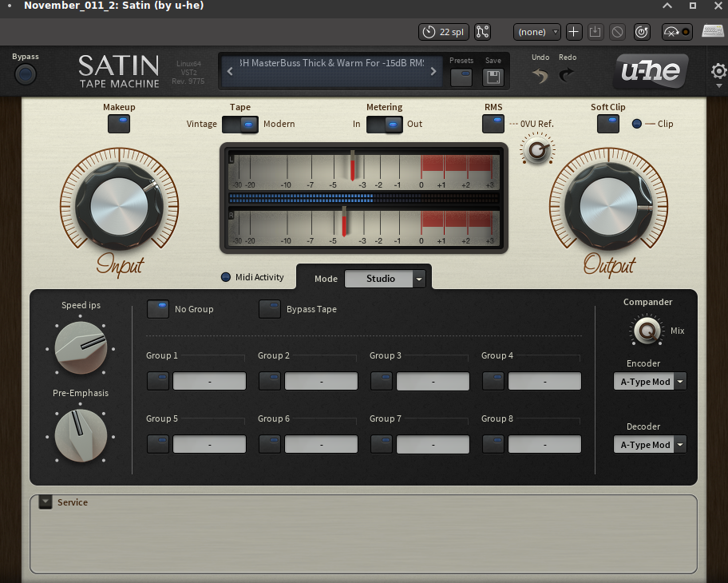Click the left channel VU meter
This screenshot has width=728, height=583.
(x=364, y=170)
